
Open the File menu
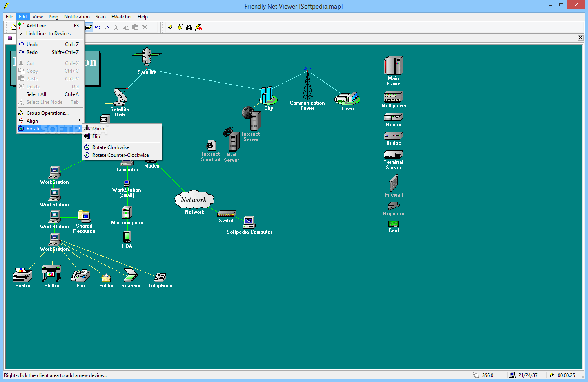9,17
